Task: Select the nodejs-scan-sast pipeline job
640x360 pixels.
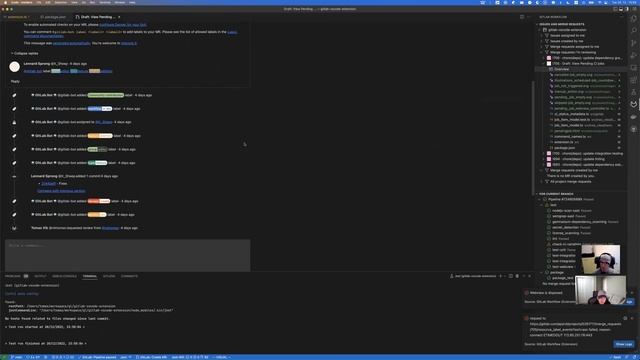Action: pyautogui.click(x=566, y=211)
